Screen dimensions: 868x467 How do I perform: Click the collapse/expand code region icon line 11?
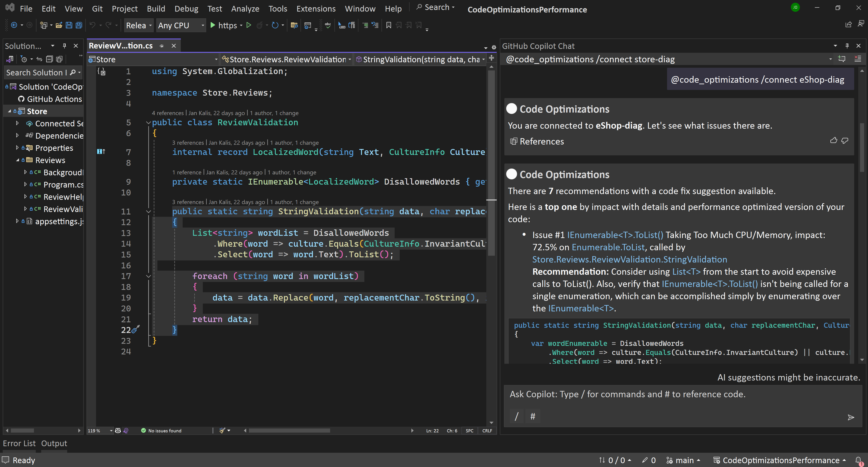click(x=148, y=211)
